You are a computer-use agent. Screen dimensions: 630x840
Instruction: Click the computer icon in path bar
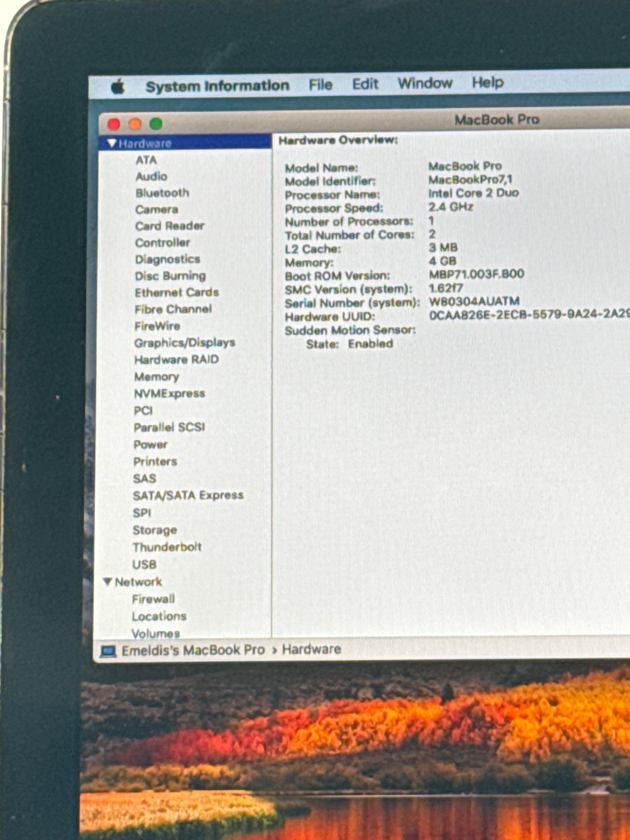108,651
